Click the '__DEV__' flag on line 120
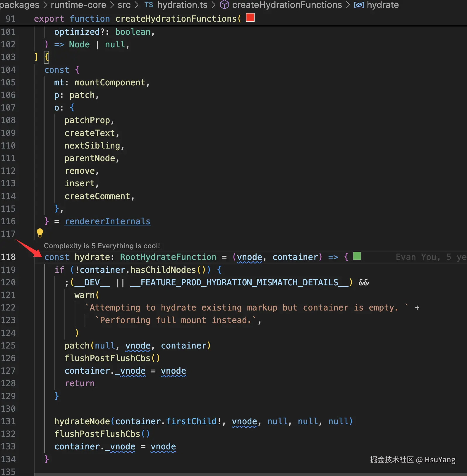The image size is (467, 476). pos(92,282)
